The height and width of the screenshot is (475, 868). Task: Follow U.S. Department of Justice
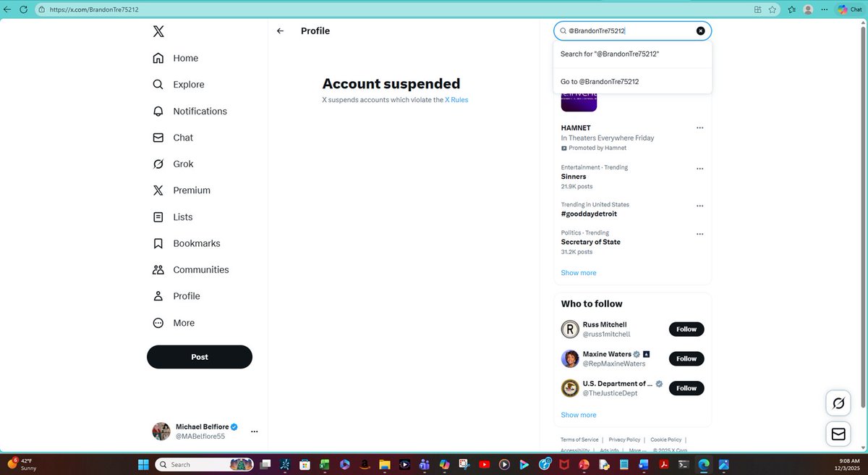click(686, 388)
